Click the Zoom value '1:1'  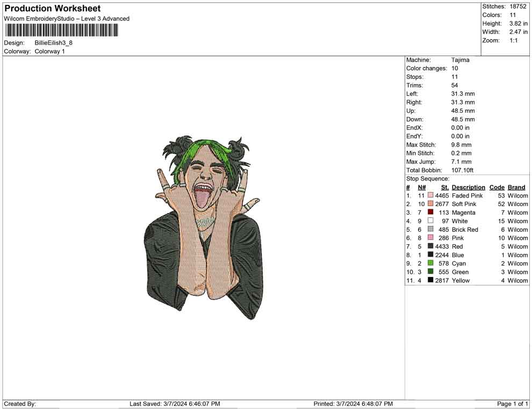[514, 40]
